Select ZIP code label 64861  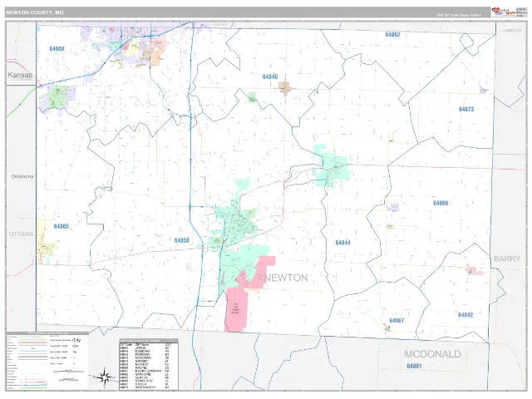coord(414,366)
